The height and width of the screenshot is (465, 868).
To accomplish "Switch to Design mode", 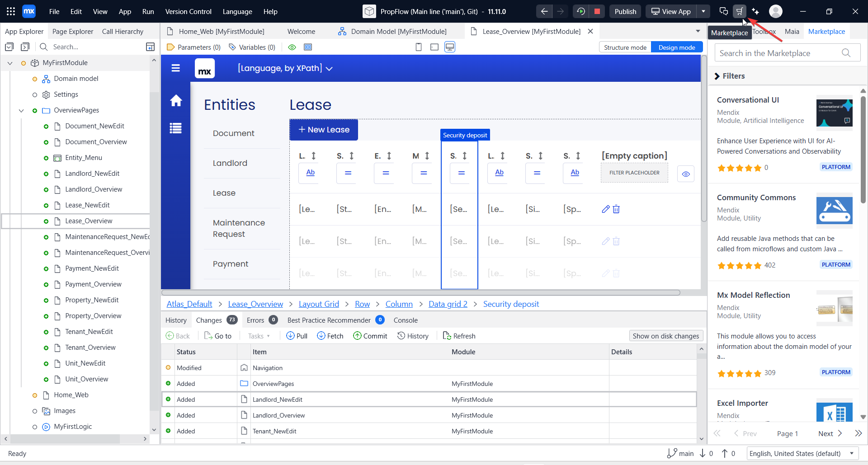I will point(677,47).
